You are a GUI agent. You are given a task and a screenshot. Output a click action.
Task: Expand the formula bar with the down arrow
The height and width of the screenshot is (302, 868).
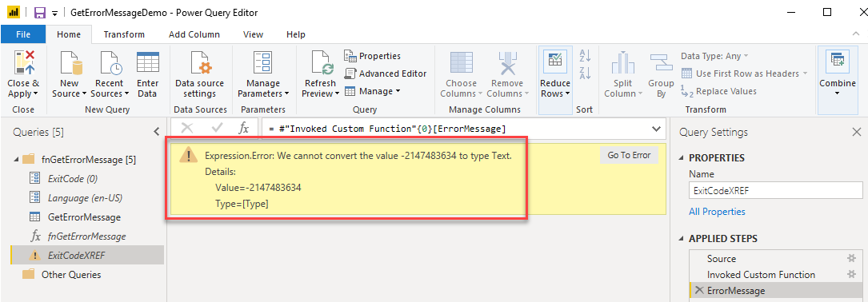[x=657, y=129]
